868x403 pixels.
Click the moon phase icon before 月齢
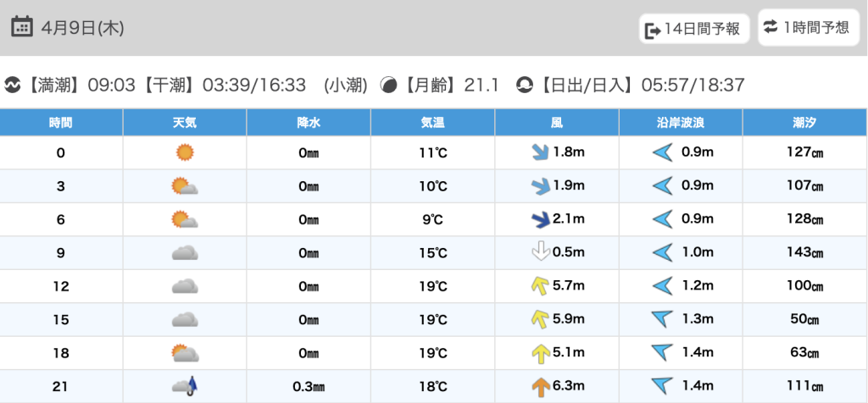tap(389, 85)
